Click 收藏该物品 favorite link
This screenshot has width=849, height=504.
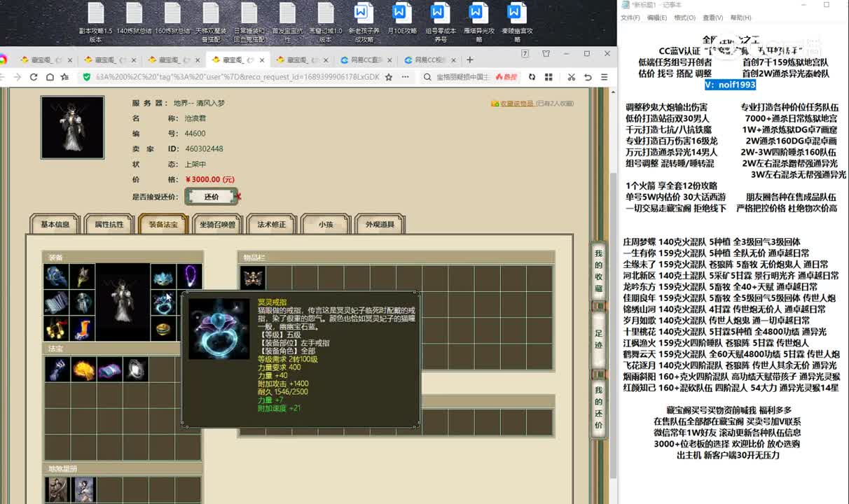pyautogui.click(x=517, y=104)
